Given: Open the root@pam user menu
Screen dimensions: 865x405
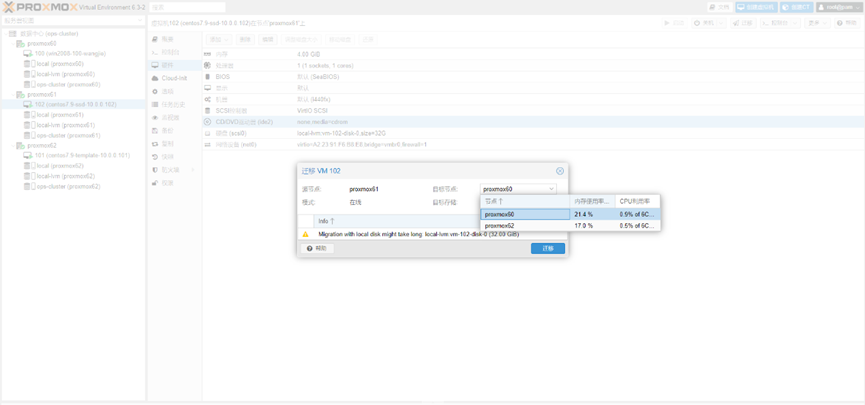Looking at the screenshot, I should coord(837,7).
